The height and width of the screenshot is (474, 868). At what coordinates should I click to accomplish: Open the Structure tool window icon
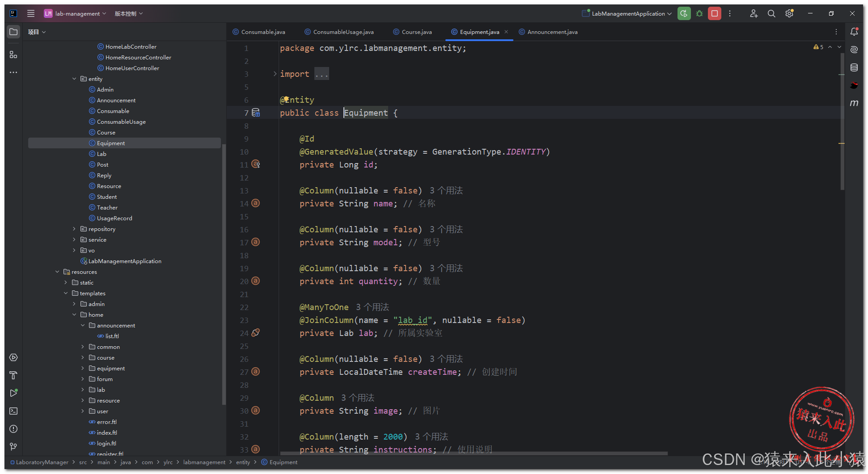(13, 55)
